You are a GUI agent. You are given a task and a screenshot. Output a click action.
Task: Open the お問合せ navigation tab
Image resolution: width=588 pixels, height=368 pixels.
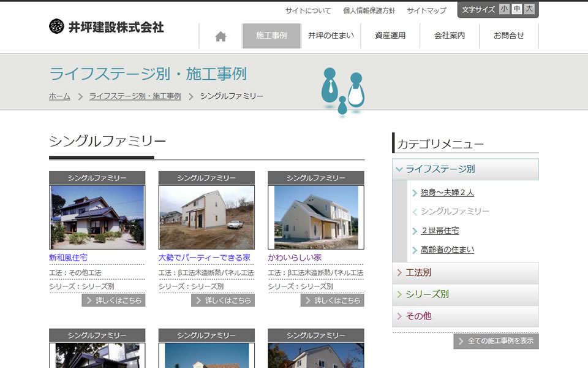pos(508,36)
